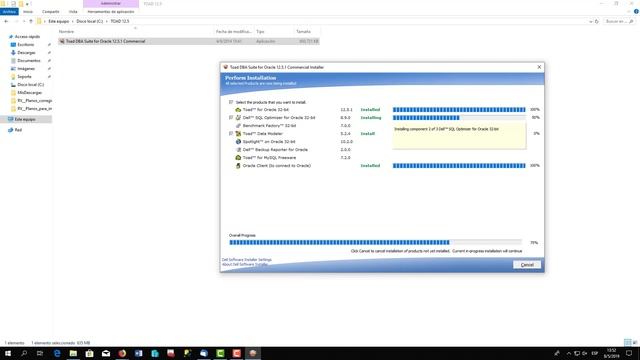Viewport: 640px width, 360px height.
Task: Toggle Toad Data Modeler checkbox
Action: point(231,133)
